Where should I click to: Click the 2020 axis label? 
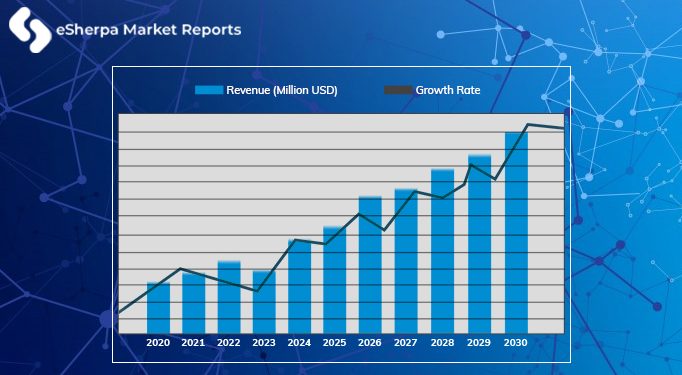158,343
